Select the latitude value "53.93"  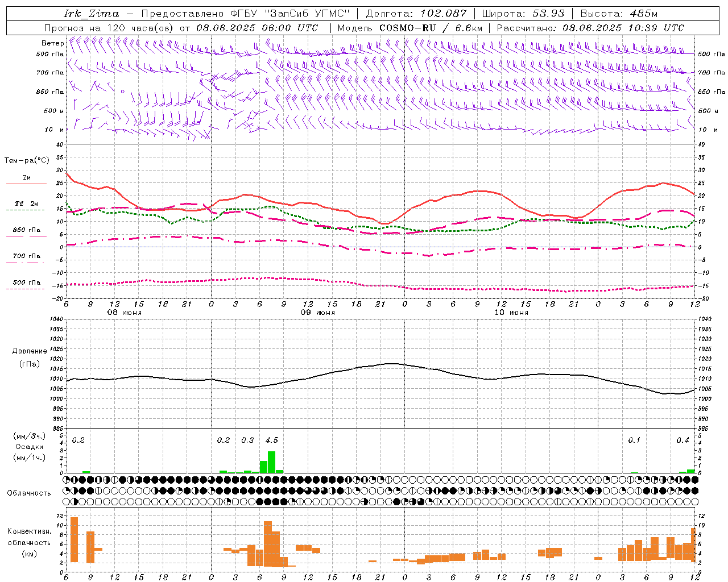click(x=549, y=14)
